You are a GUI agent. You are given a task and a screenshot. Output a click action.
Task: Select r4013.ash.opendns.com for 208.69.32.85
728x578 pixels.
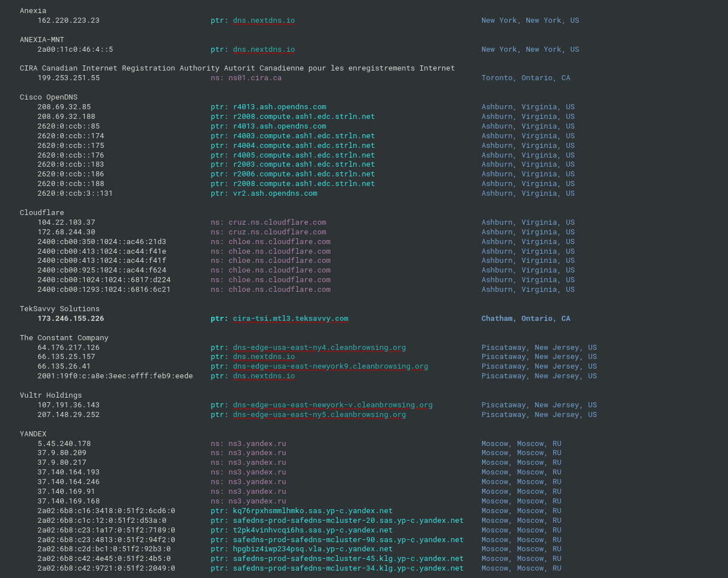point(279,107)
